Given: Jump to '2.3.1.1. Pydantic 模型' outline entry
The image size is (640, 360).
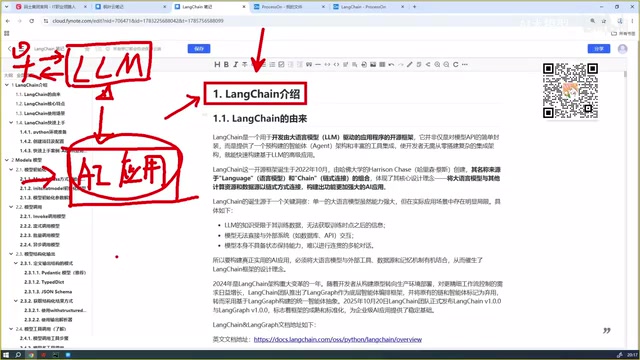Looking at the screenshot, I should 55,273.
